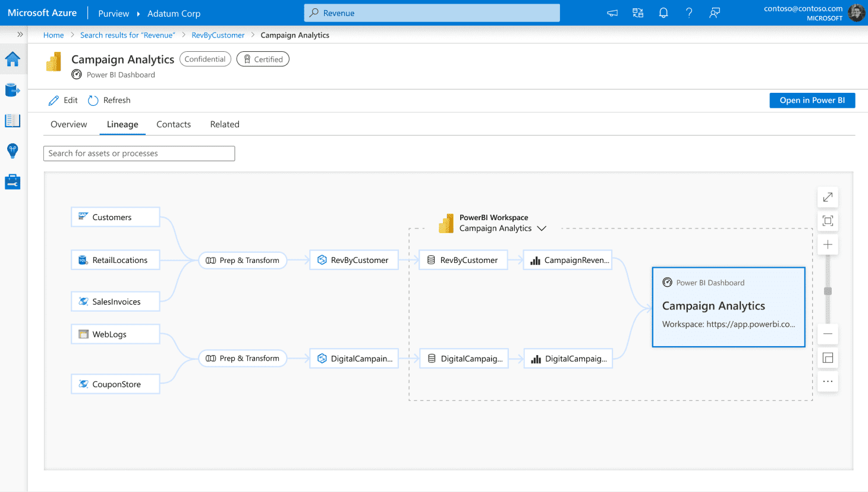Click the fit-to-screen icon on lineage view
Viewport: 868px width, 492px height.
click(x=827, y=220)
